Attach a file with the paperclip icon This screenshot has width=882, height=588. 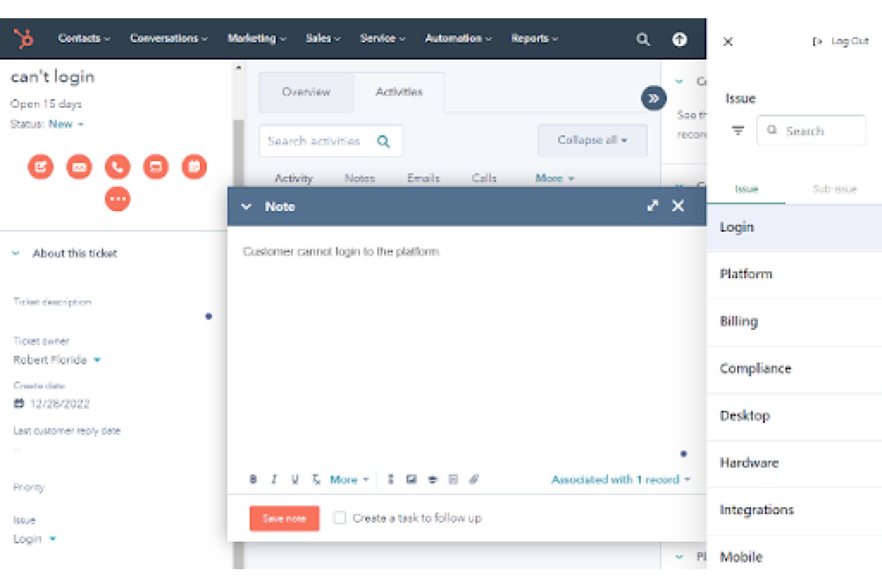[x=474, y=479]
